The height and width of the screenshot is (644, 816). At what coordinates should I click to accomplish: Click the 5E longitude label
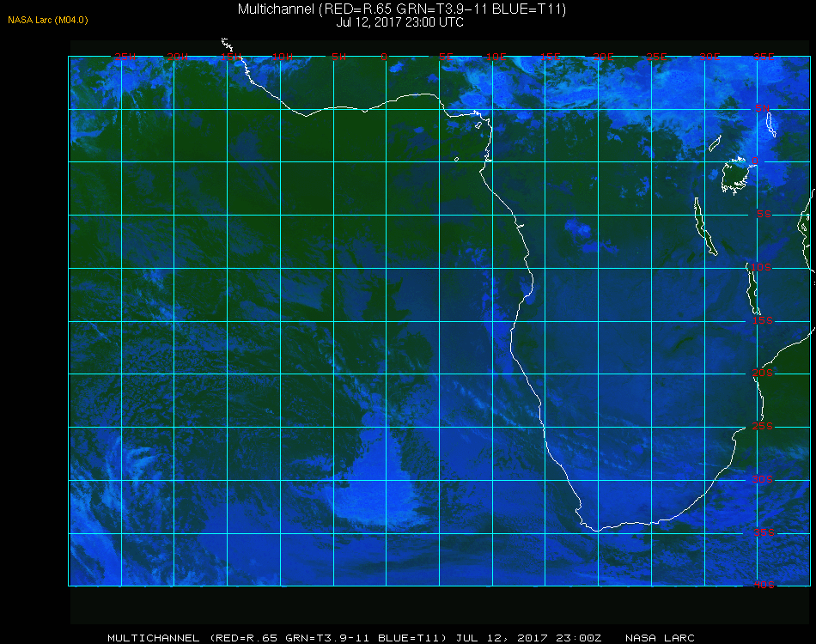pyautogui.click(x=446, y=57)
